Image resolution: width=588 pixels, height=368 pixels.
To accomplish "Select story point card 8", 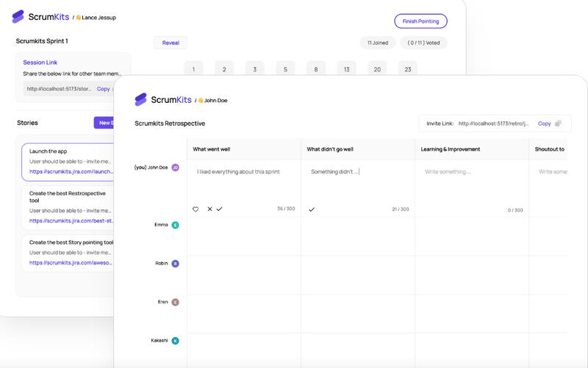I will tap(316, 69).
